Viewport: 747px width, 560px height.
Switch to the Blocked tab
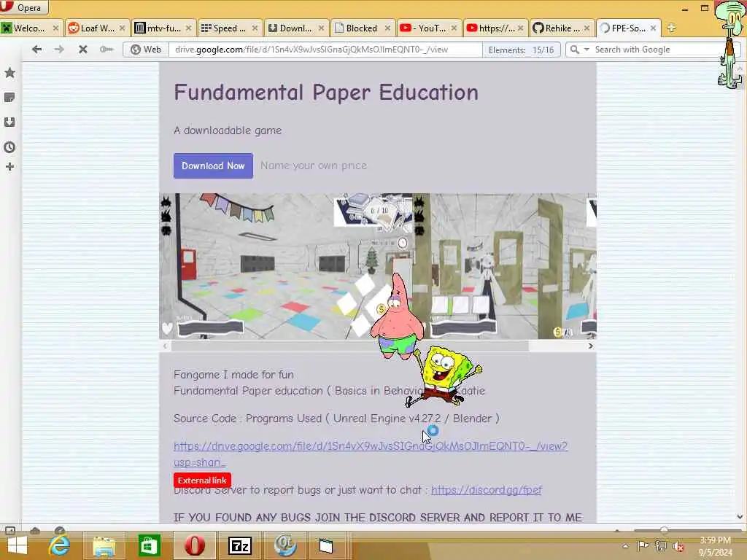[x=362, y=28]
